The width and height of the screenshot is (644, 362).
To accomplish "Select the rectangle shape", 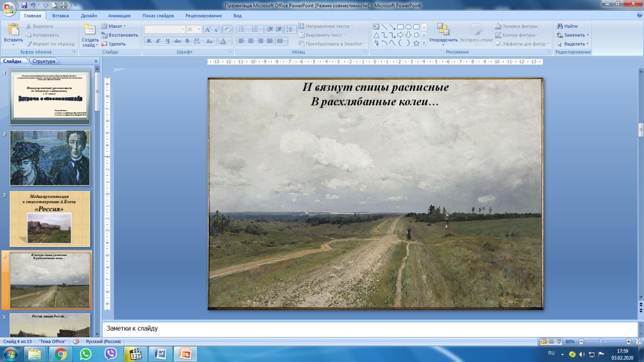I will (400, 27).
